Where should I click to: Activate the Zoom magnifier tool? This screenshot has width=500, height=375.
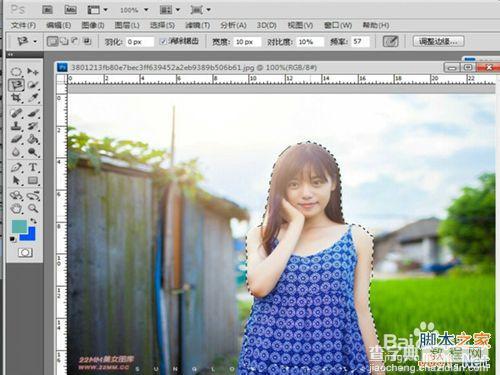coord(33,209)
